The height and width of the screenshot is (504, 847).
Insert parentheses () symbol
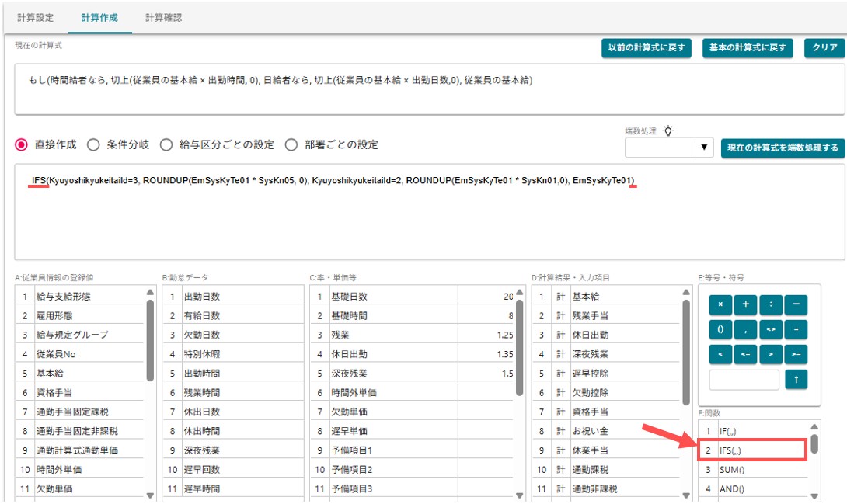click(x=720, y=329)
